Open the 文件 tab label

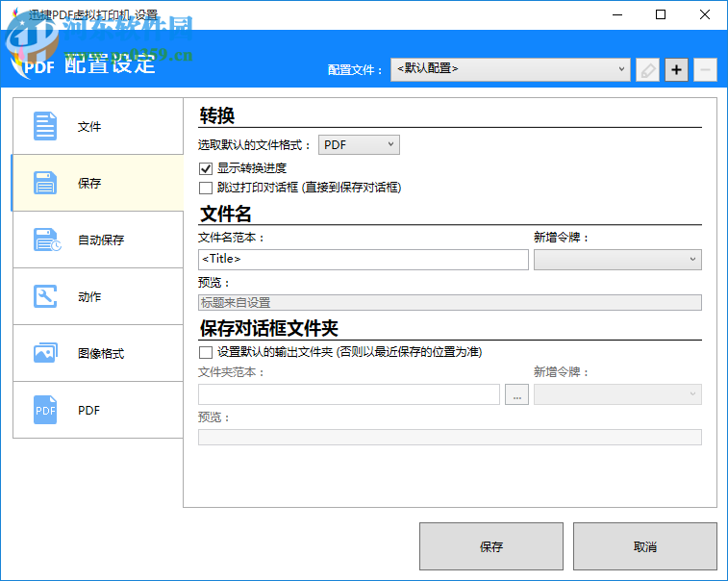pos(89,126)
